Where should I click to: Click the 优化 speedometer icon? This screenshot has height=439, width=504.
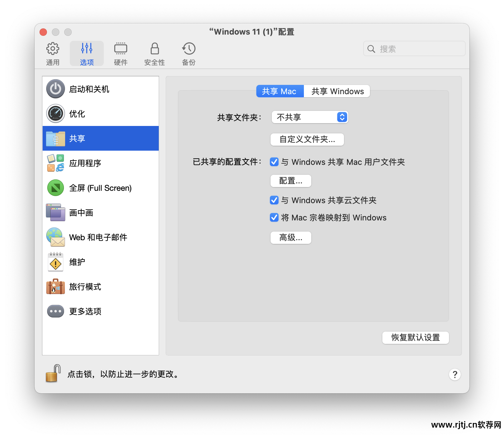[56, 114]
